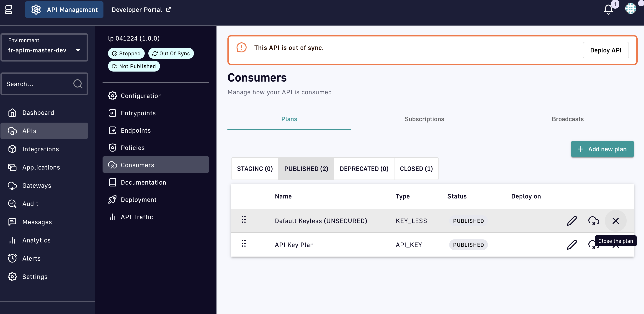Show CLOSED (1) plans

(x=416, y=169)
